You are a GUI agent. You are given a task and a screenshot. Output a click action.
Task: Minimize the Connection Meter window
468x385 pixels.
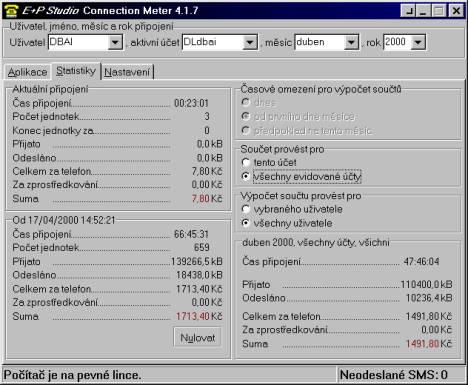[423, 11]
